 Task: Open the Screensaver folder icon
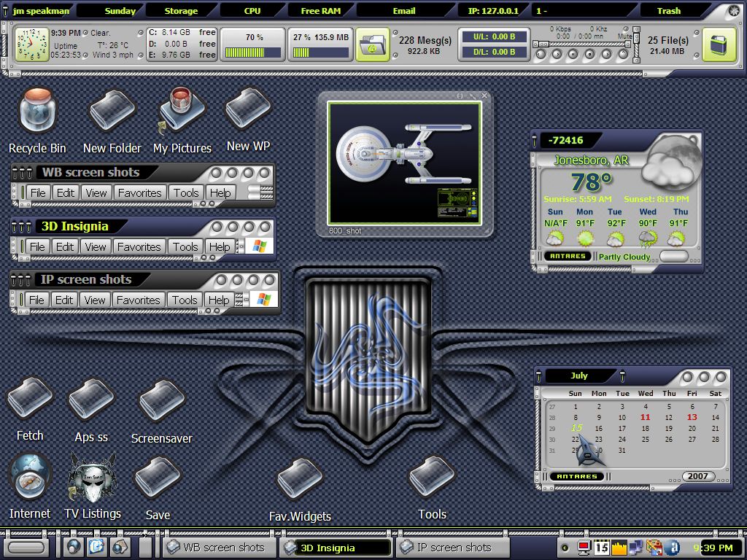161,402
